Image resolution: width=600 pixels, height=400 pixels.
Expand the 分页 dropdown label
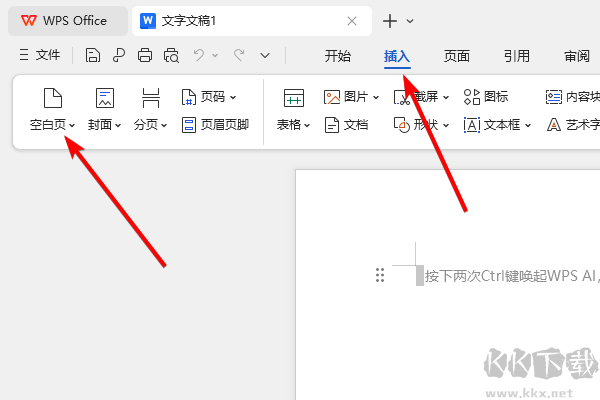(x=150, y=125)
